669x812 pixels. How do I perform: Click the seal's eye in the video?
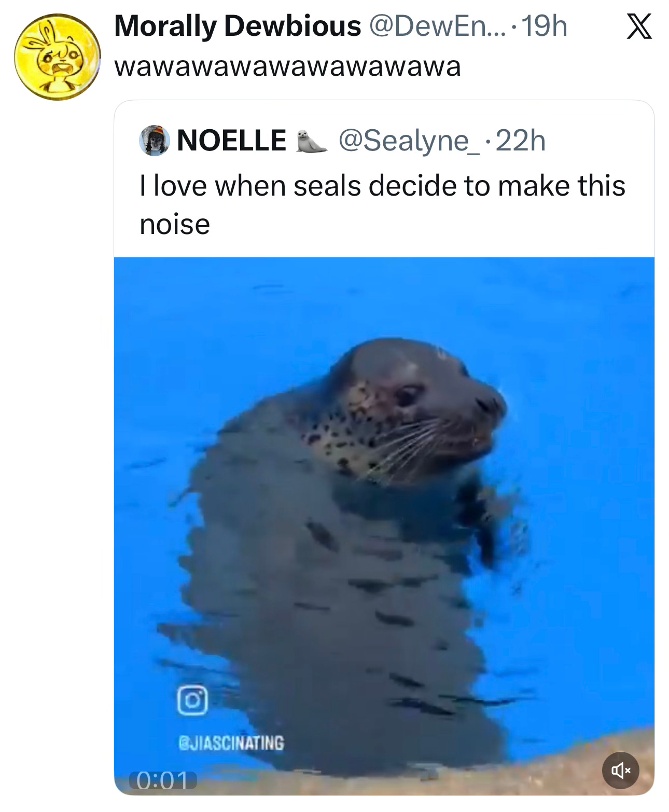click(x=407, y=396)
